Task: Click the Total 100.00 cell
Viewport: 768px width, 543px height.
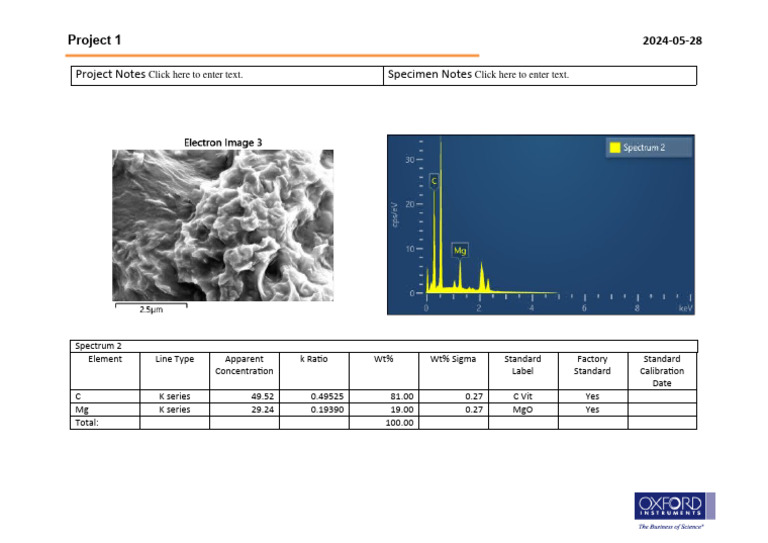Action: pos(384,423)
